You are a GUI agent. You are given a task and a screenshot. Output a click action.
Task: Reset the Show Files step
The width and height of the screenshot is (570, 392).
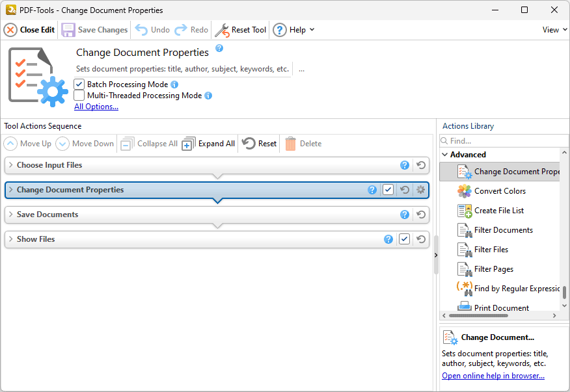[x=421, y=239]
